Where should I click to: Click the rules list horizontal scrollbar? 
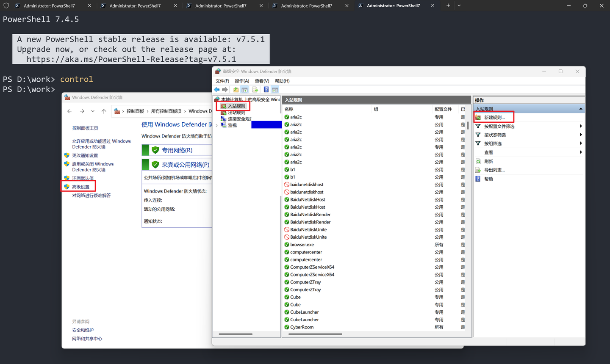pyautogui.click(x=315, y=334)
